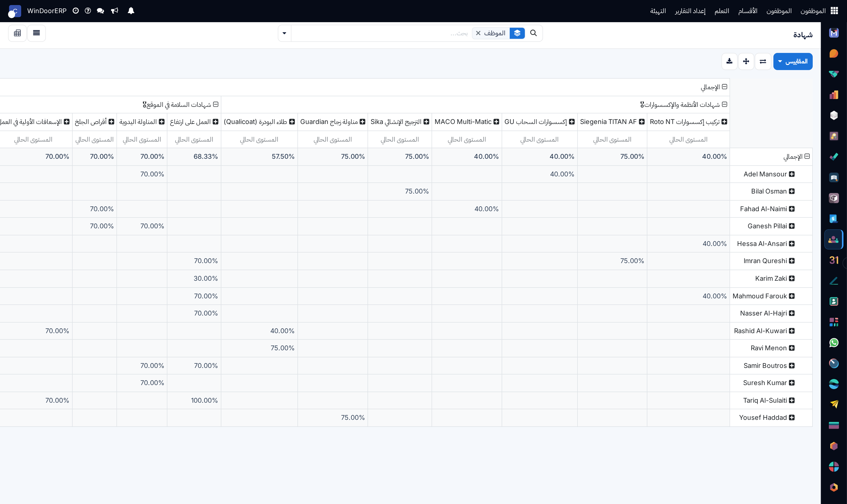Open the الأقسام menu

pos(747,11)
